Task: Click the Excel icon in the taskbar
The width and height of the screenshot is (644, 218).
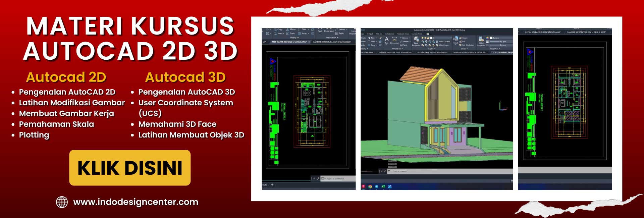Action: pyautogui.click(x=383, y=186)
